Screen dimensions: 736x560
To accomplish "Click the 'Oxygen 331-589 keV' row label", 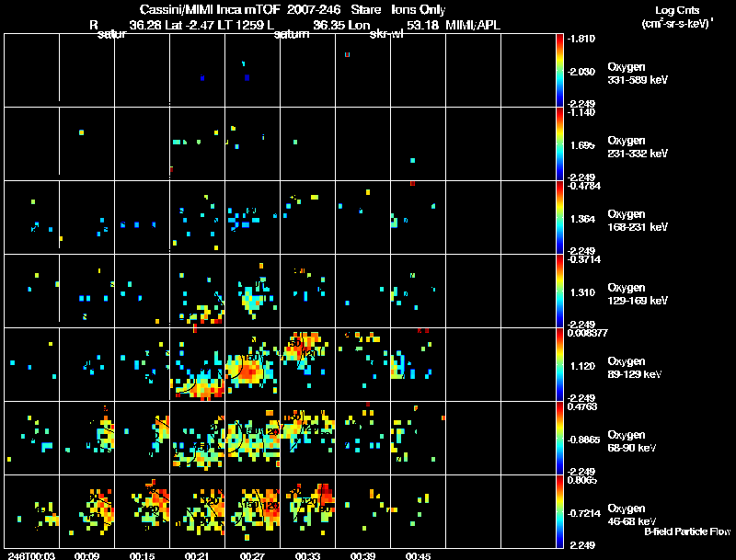I will [638, 74].
